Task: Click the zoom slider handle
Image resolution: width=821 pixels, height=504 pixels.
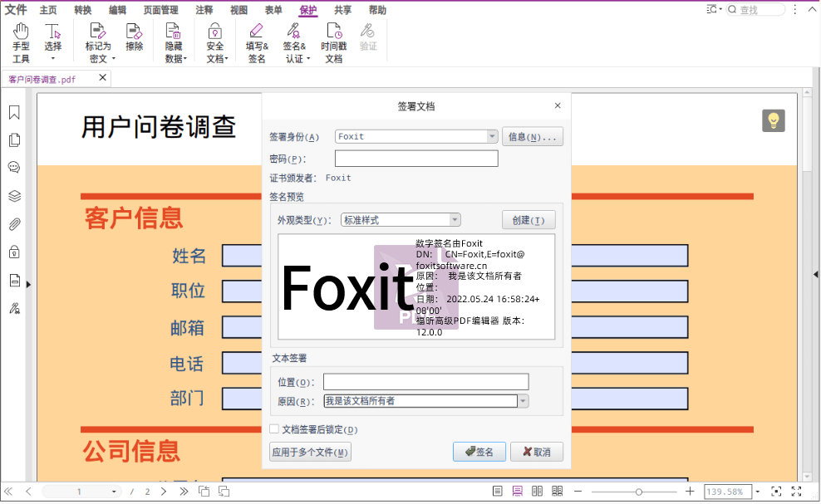Action: [638, 491]
